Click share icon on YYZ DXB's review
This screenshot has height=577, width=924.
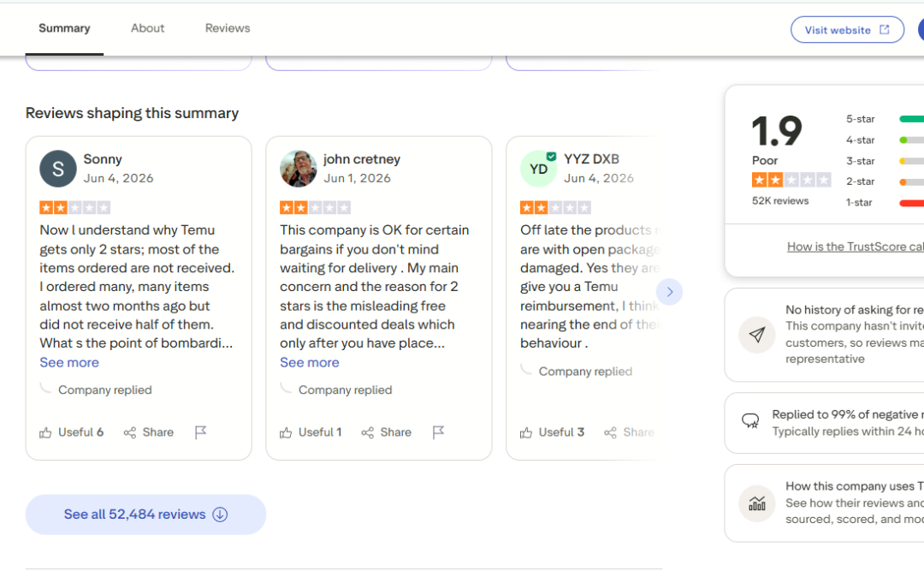click(x=611, y=432)
